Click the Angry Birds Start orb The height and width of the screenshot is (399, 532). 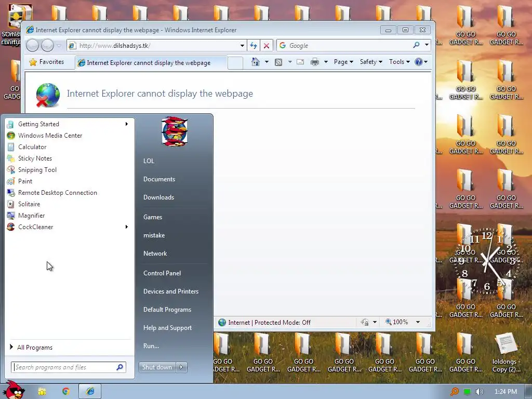click(x=14, y=390)
